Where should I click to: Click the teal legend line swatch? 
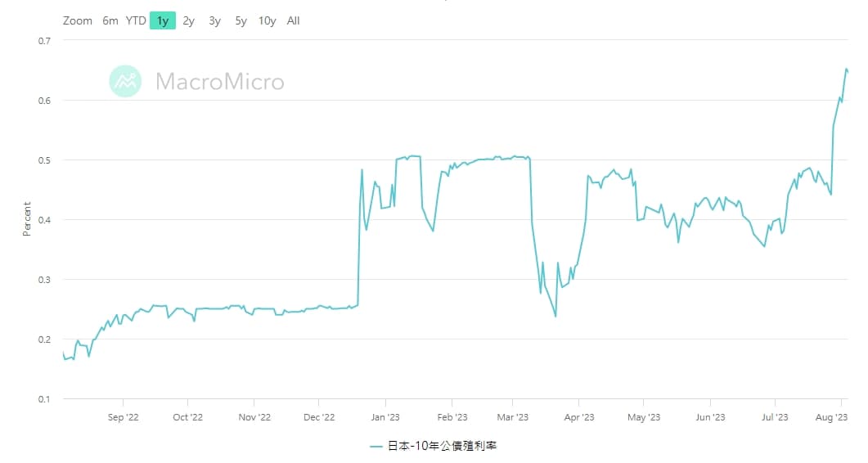point(376,446)
